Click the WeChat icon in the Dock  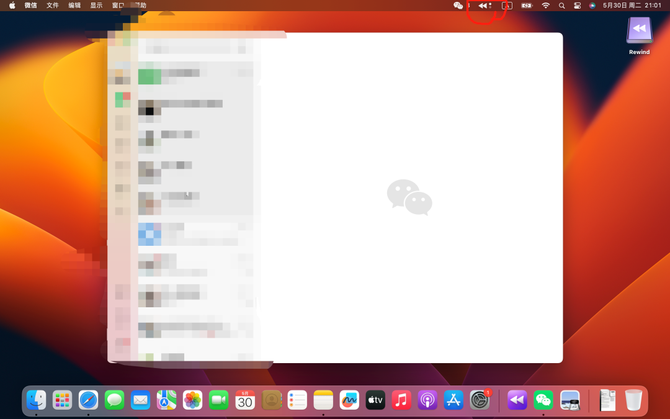(x=543, y=400)
